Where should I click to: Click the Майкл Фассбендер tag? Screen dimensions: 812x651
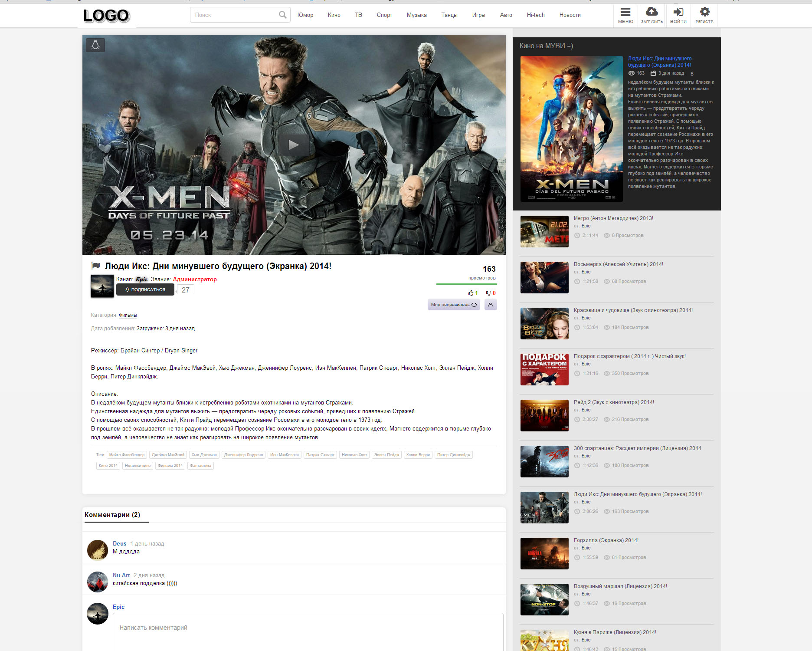[127, 455]
